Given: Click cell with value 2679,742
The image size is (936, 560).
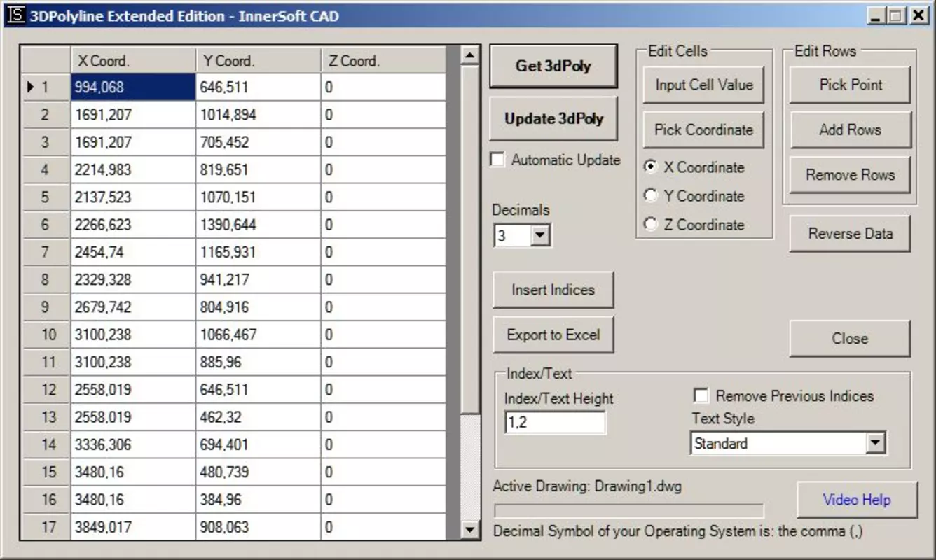Looking at the screenshot, I should coord(133,307).
